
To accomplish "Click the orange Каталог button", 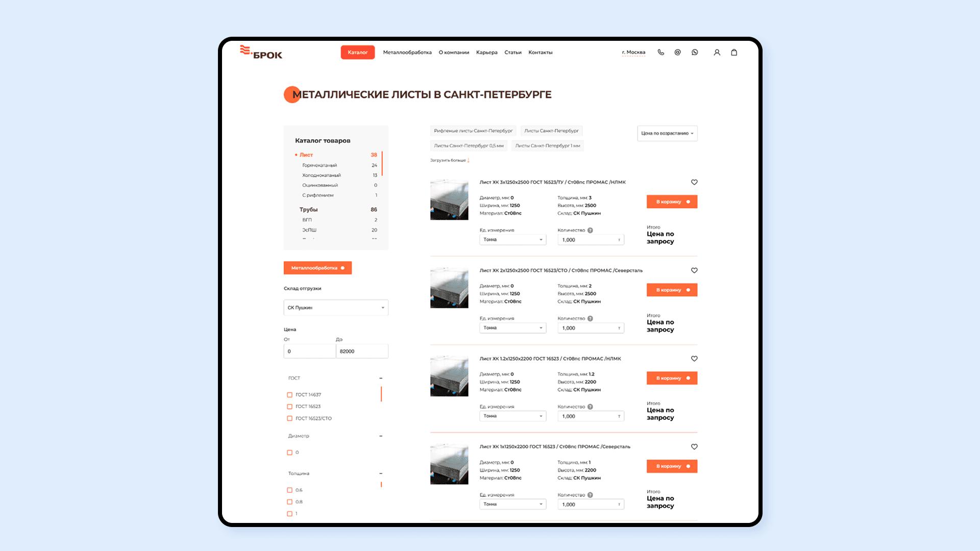I will click(x=357, y=52).
